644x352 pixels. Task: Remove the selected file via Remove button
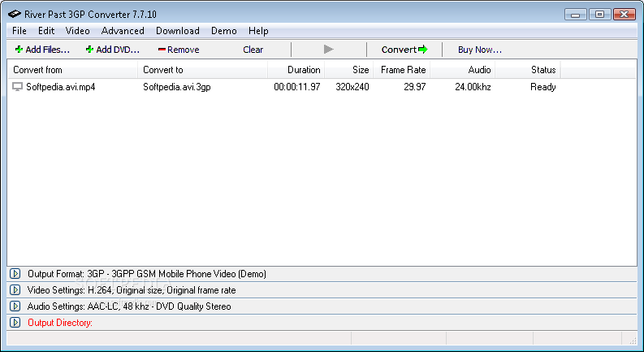[179, 50]
